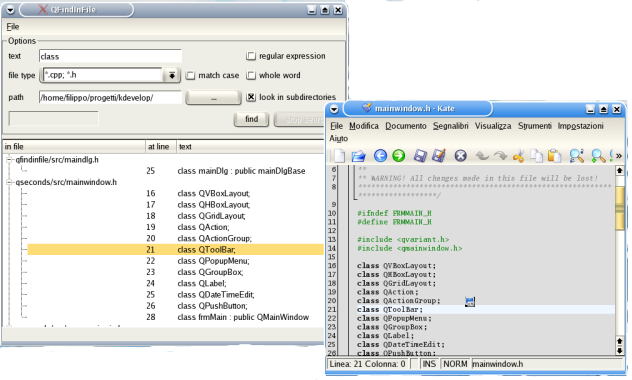Select result 'class frmMain : public QMainWindow'
The width and height of the screenshot is (632, 380).
243,318
